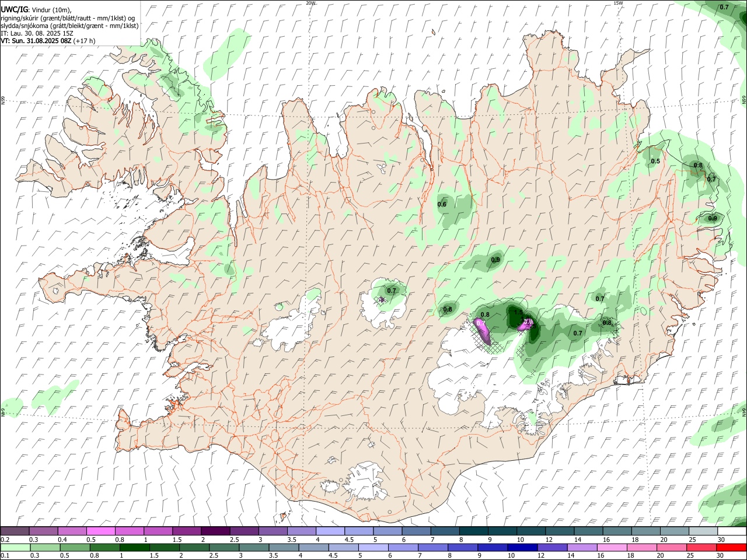Image resolution: width=747 pixels, height=560 pixels.
Task: Select valid time 'VT: Sun. 31.08.2025 08Z'
Action: (x=36, y=41)
